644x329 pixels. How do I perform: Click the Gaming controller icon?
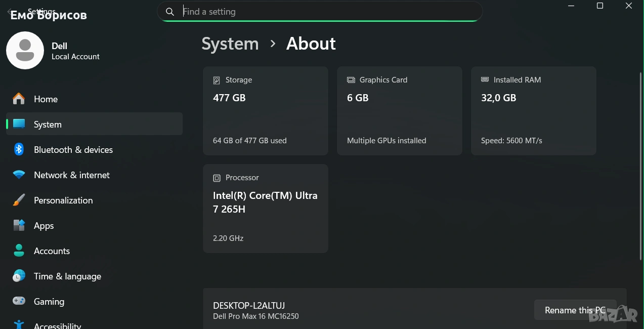pyautogui.click(x=19, y=302)
